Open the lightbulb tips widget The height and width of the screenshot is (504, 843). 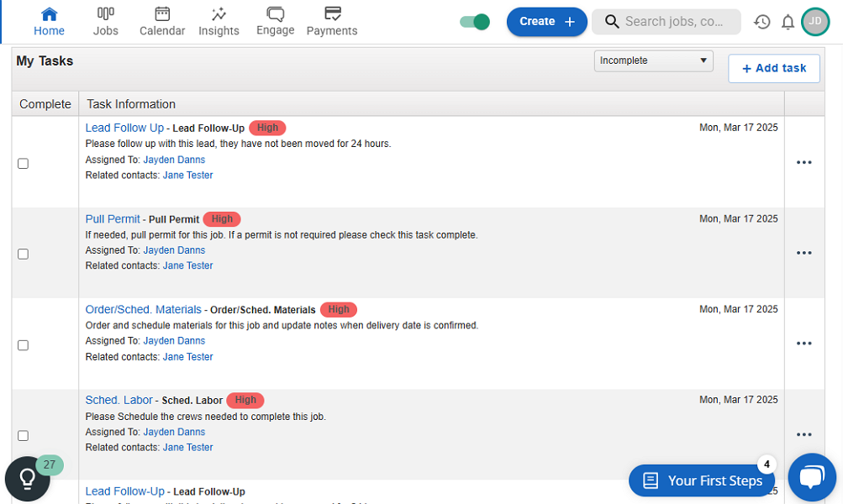coord(28,479)
